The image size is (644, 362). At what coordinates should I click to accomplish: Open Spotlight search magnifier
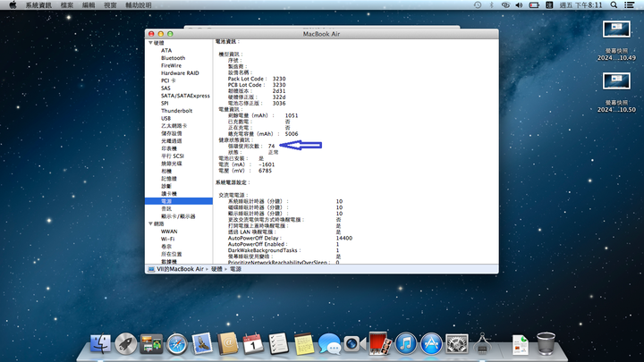point(614,5)
